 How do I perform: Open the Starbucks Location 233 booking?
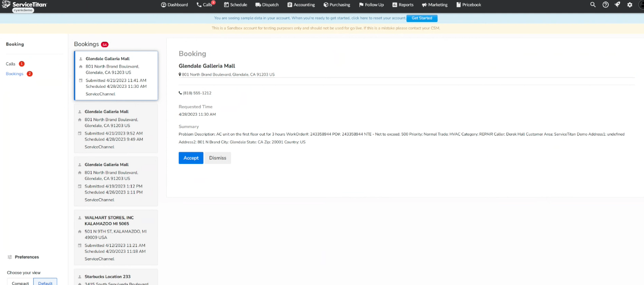[116, 277]
